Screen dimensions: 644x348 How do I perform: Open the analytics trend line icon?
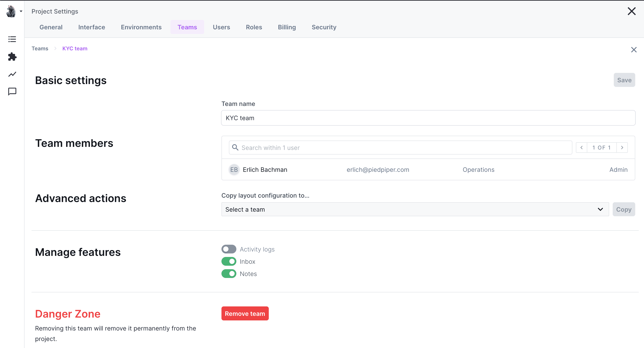[12, 74]
